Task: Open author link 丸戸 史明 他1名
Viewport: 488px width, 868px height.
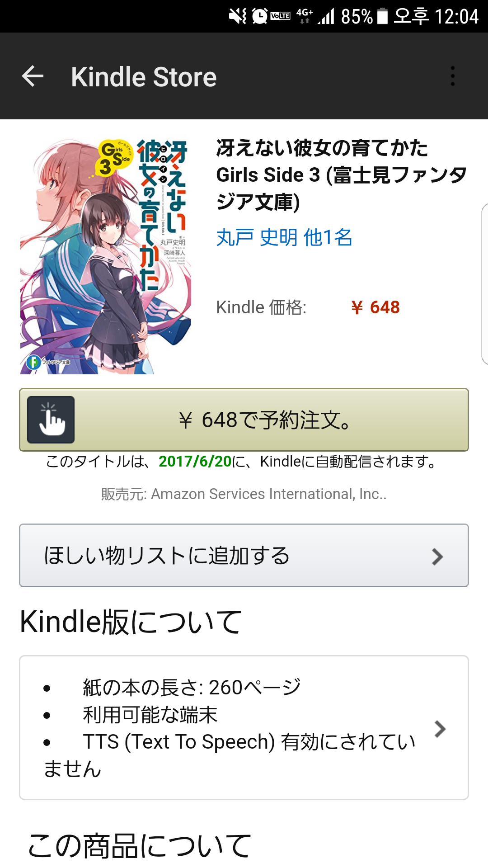Action: click(284, 237)
